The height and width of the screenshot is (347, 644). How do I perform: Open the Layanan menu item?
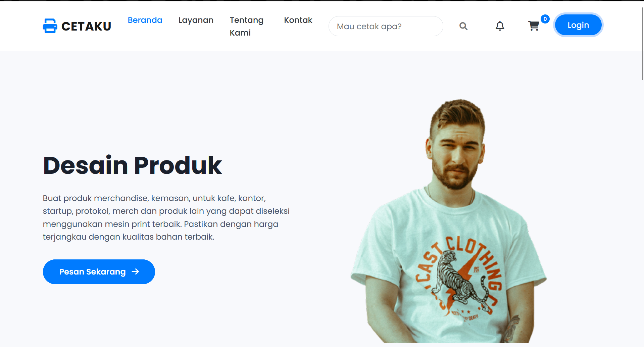coord(196,20)
